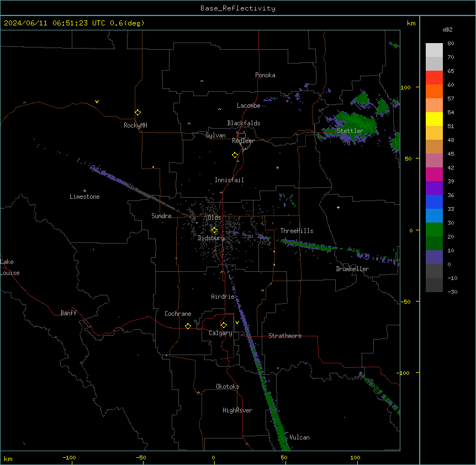
Task: Click the Blackfalds label
Action: [x=244, y=123]
